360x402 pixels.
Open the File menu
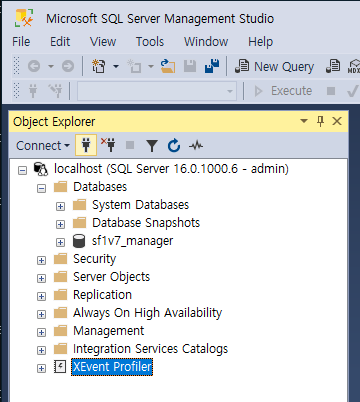(21, 42)
